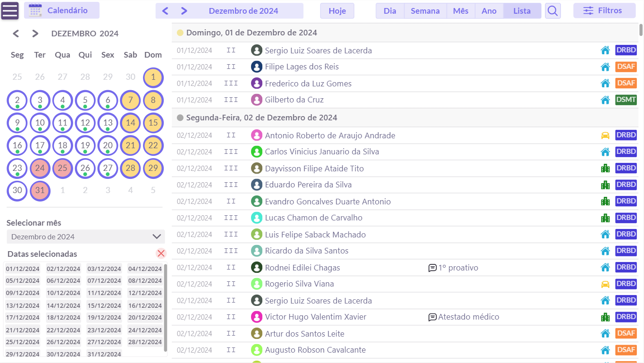Click comment icon beside '1º proativo'
Image resolution: width=644 pixels, height=363 pixels.
coord(432,268)
